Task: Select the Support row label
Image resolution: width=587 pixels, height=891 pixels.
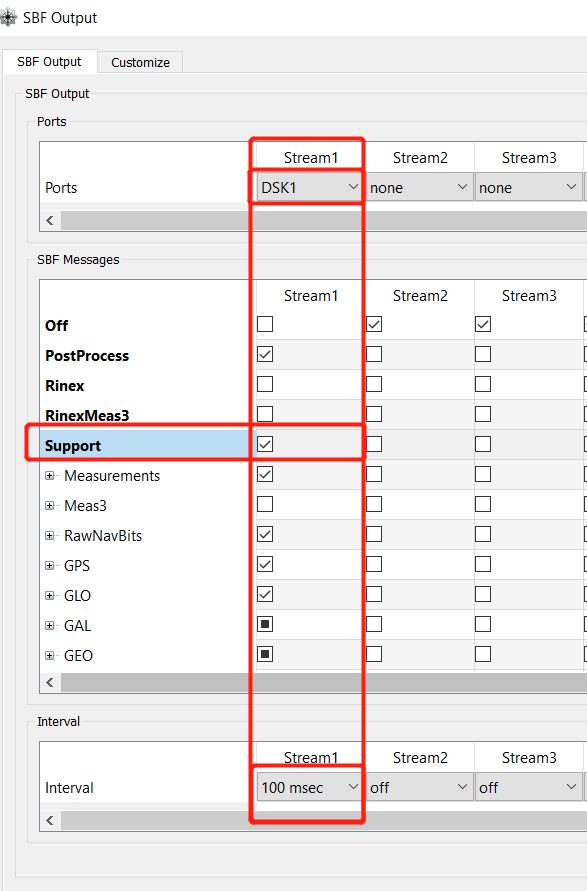Action: [73, 446]
